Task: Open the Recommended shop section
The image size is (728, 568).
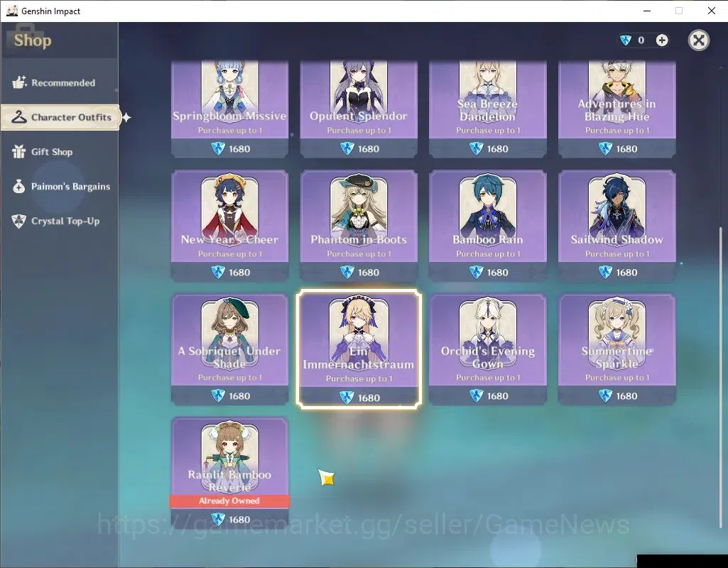Action: tap(60, 82)
